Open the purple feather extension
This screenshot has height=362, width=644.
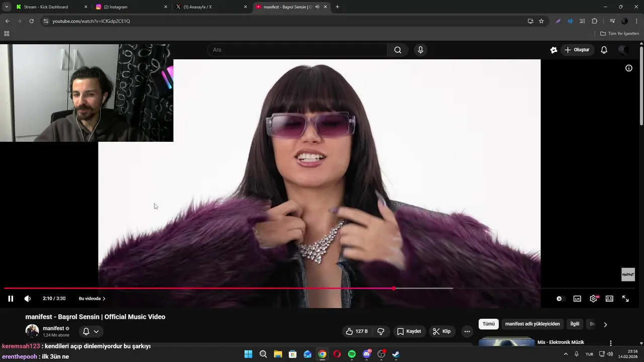(x=558, y=21)
